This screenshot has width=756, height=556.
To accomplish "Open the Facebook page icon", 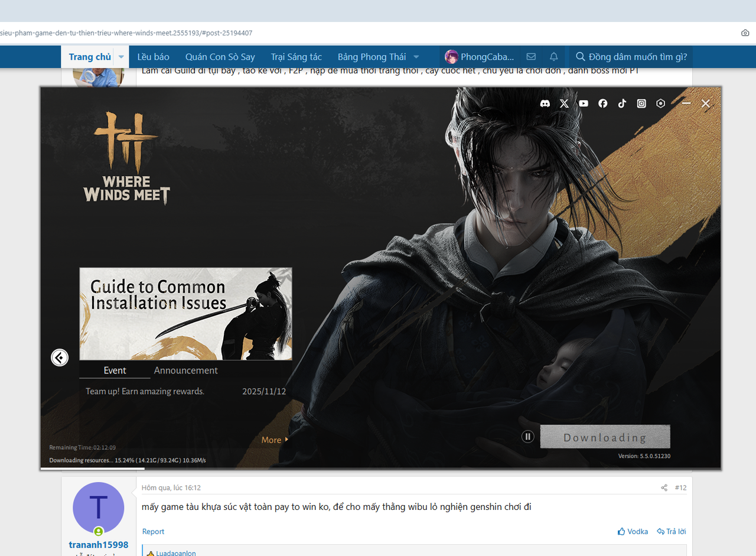I will coord(602,103).
